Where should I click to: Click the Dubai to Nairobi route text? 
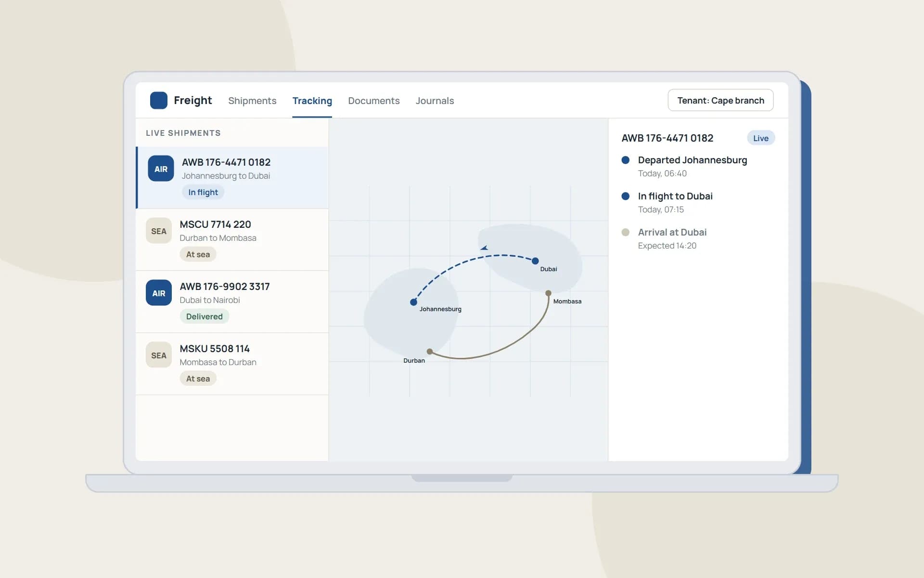pos(210,300)
